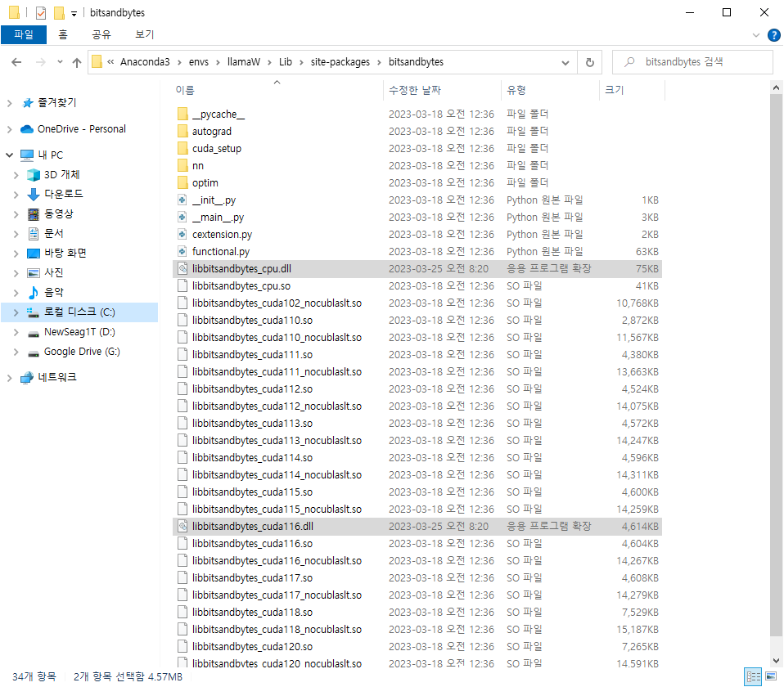The width and height of the screenshot is (784, 687).
Task: Select libbitsandbytes_cuda114.so in the list
Action: pyautogui.click(x=417, y=458)
